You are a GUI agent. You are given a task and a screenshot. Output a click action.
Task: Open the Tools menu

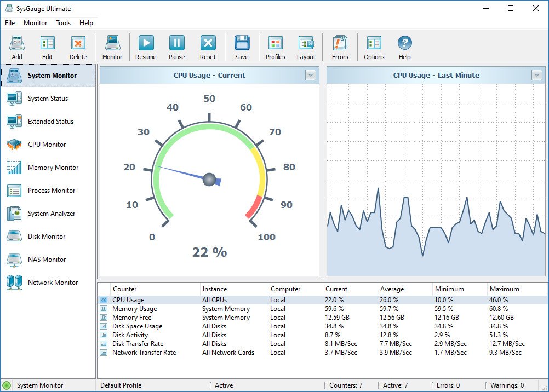63,23
